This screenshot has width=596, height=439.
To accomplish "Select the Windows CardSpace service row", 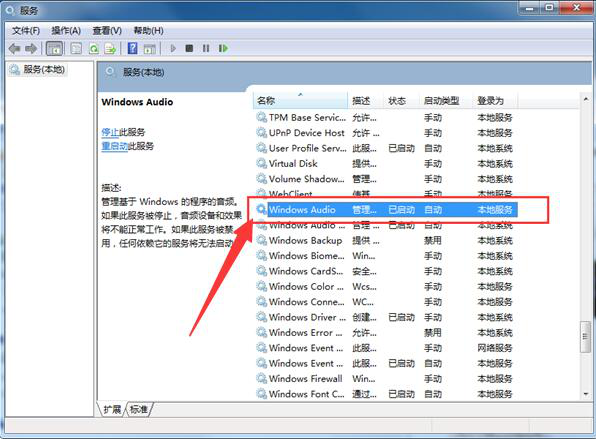I will coord(386,271).
